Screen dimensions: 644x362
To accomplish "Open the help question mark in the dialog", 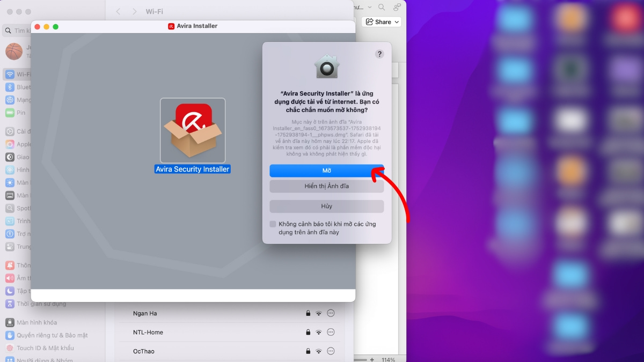I will click(x=379, y=54).
